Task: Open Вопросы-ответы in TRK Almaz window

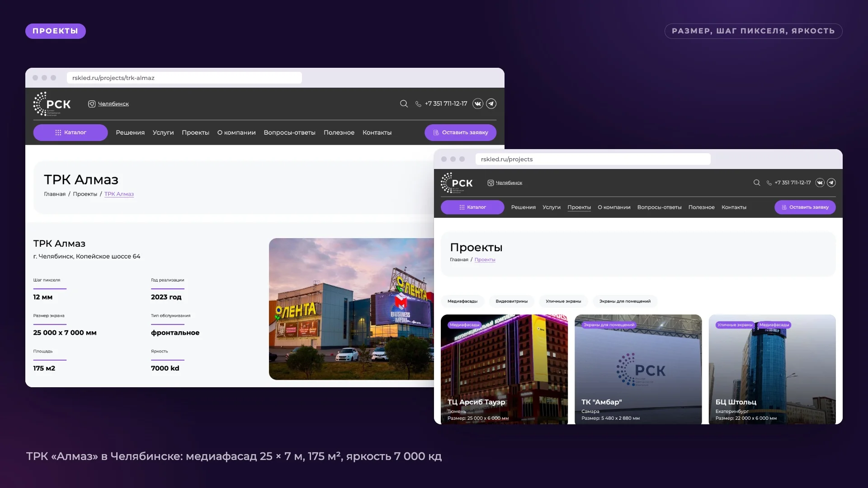Action: 289,133
